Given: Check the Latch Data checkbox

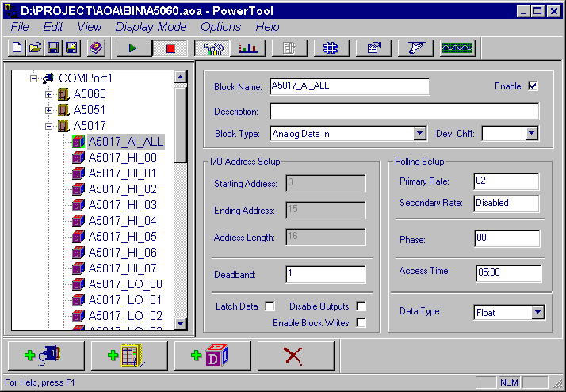Looking at the screenshot, I should [x=270, y=306].
